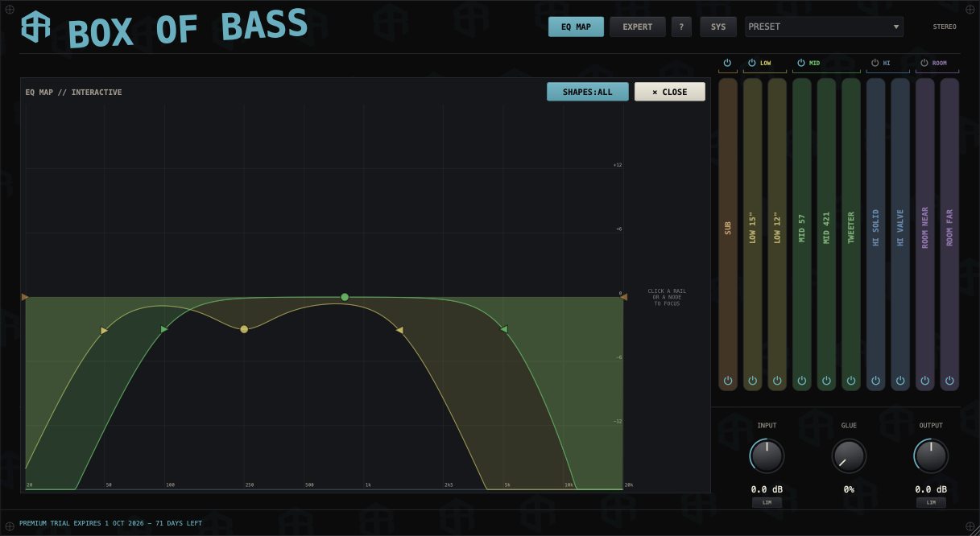This screenshot has height=536, width=980.
Task: Click the TWEETER channel fader strip
Action: coord(851,234)
